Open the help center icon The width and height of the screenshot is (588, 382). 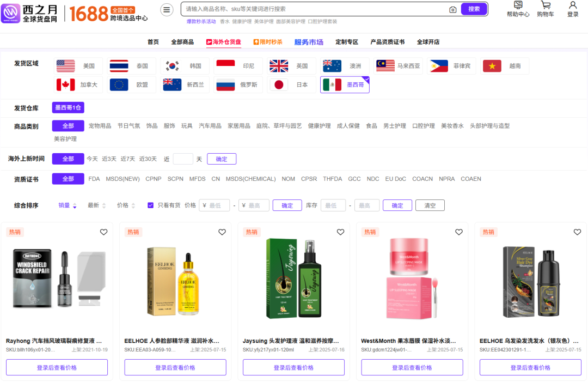click(518, 9)
